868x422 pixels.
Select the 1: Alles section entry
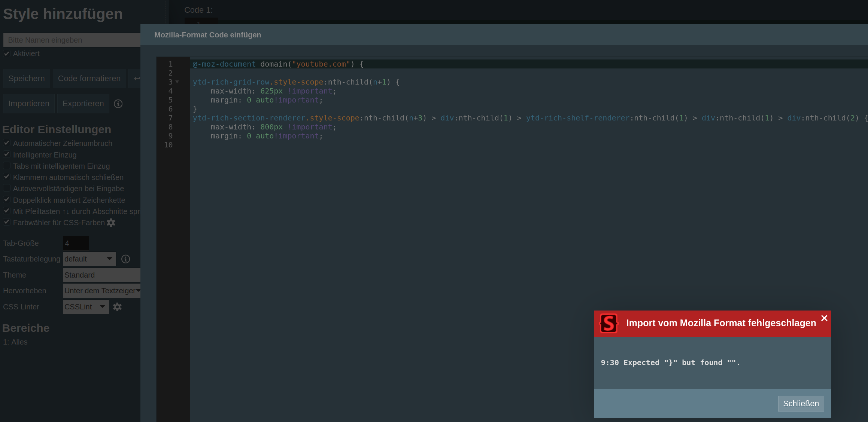tap(15, 342)
